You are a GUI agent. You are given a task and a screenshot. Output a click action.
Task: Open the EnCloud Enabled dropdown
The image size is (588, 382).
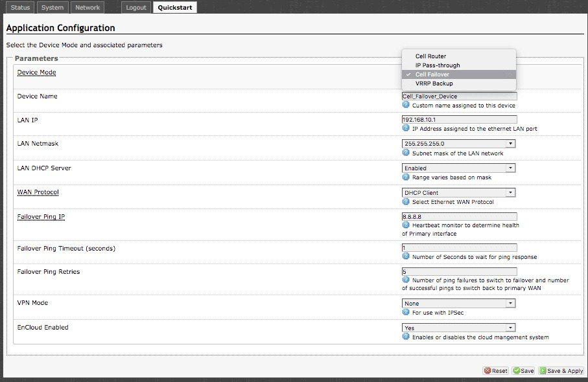coord(458,328)
